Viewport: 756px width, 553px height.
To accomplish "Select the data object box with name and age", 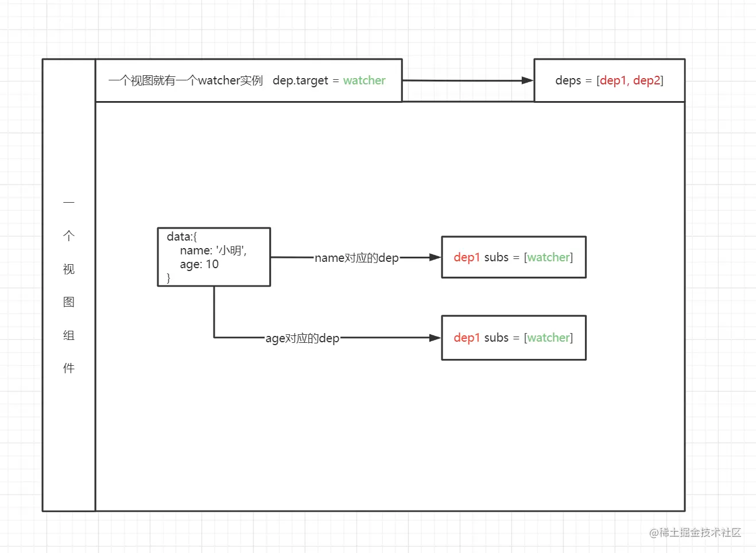I will pos(214,257).
